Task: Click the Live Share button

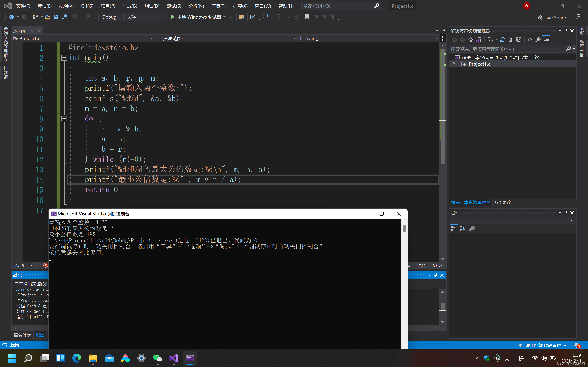Action: click(551, 17)
